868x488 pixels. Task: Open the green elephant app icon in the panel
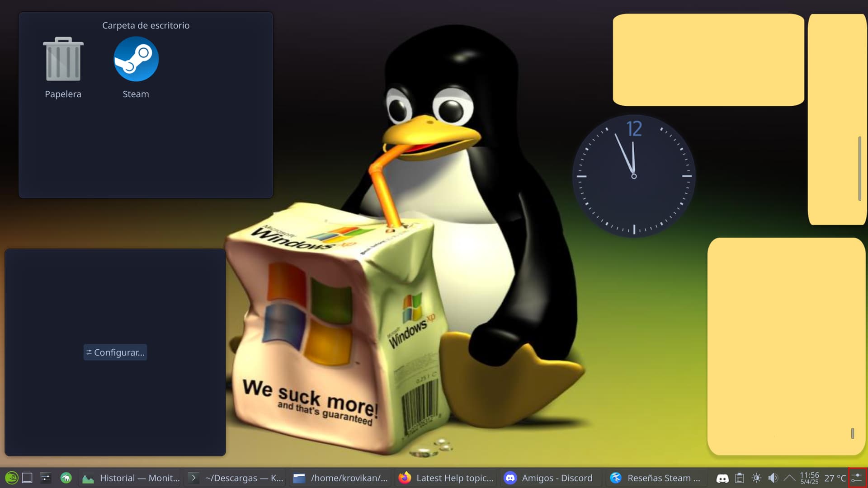click(66, 478)
